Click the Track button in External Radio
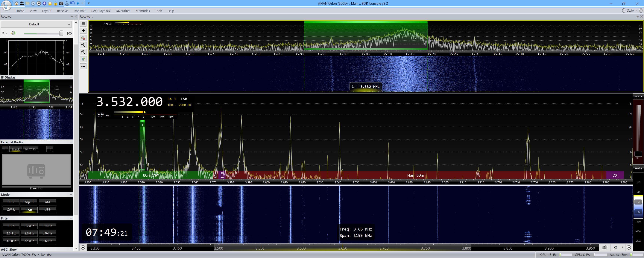 [x=16, y=149]
